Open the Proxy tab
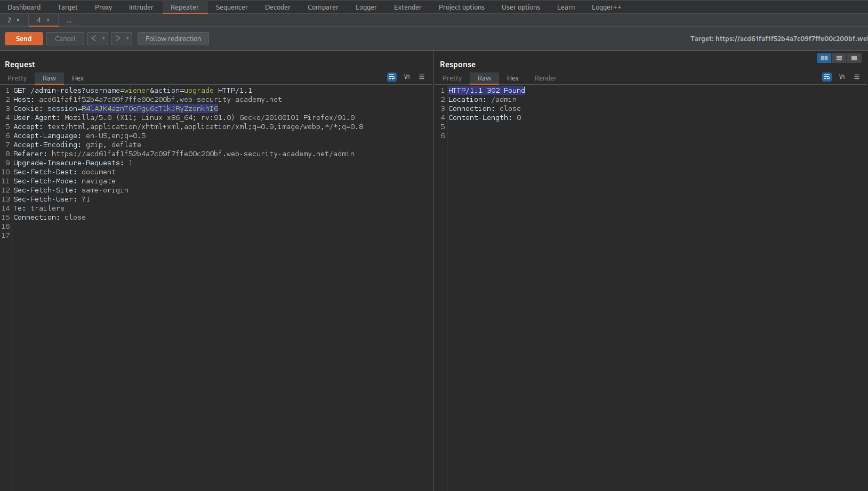Image resolution: width=868 pixels, height=491 pixels. pos(103,7)
